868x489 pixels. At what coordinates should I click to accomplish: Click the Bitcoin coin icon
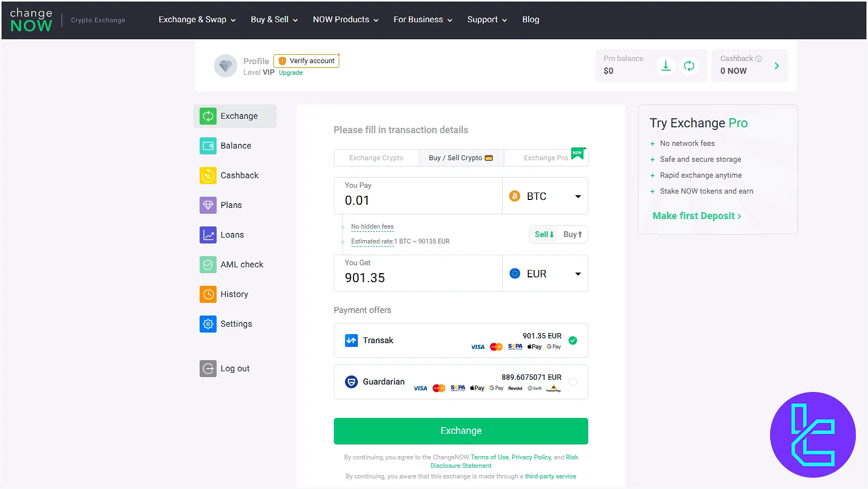[515, 196]
